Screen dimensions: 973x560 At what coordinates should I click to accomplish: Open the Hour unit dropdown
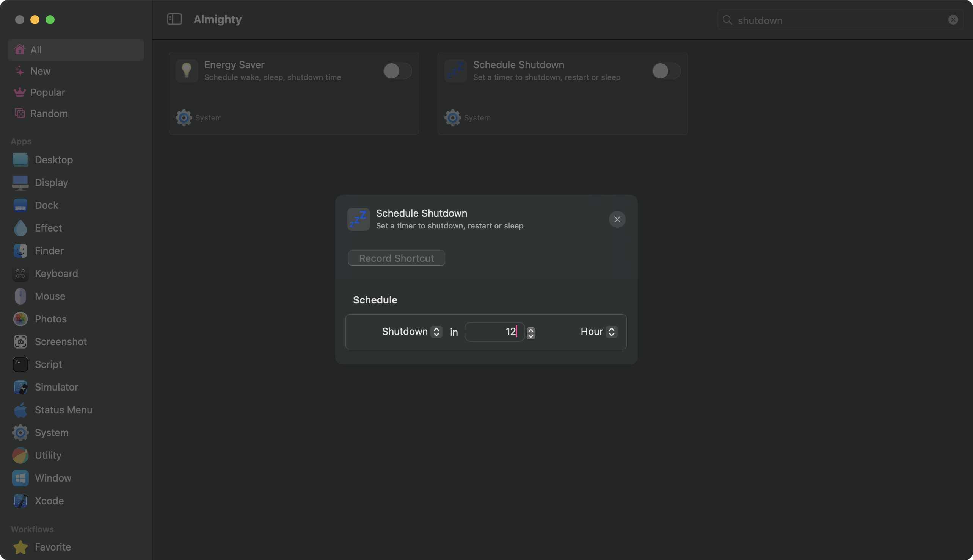click(598, 332)
